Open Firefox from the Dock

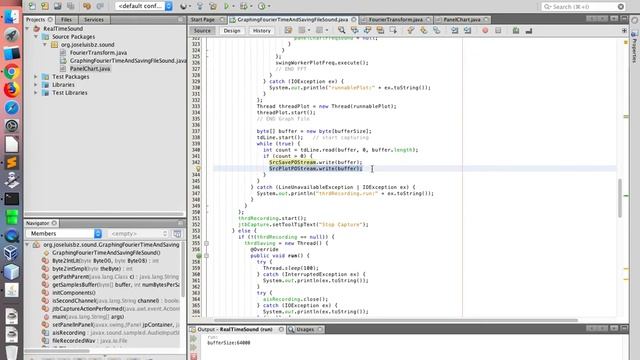pos(11,90)
